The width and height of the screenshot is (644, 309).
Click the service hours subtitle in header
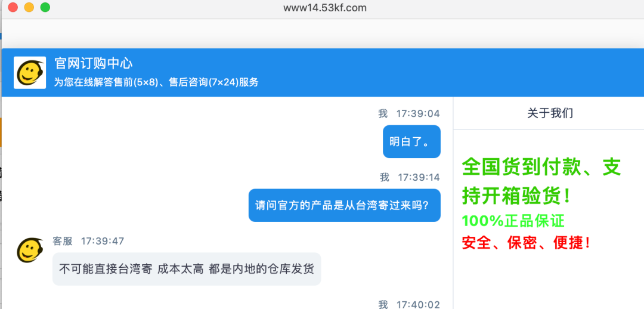(x=156, y=82)
